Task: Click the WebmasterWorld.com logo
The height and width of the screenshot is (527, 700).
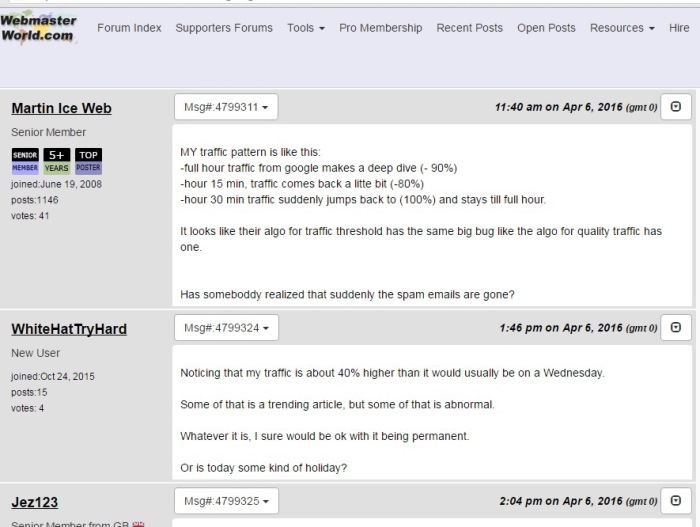Action: coord(38,27)
